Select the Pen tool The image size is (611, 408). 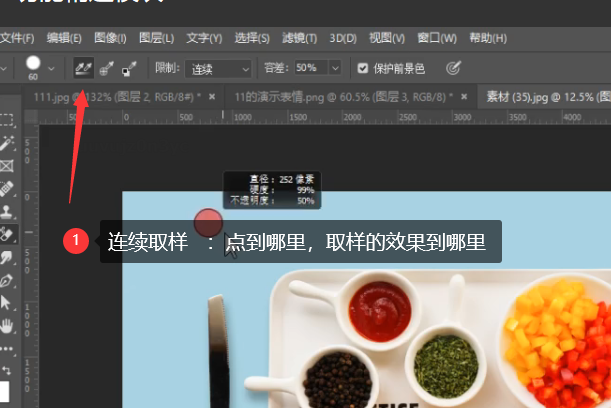tap(7, 280)
